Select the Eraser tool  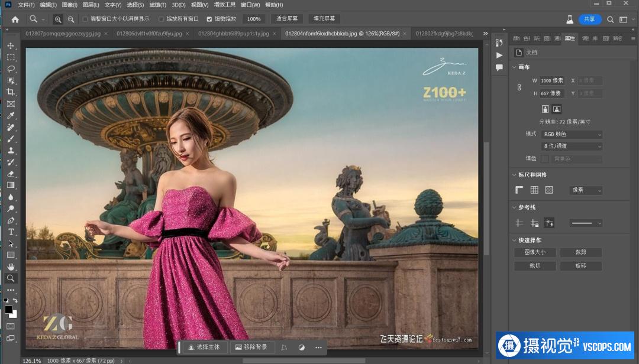point(11,174)
